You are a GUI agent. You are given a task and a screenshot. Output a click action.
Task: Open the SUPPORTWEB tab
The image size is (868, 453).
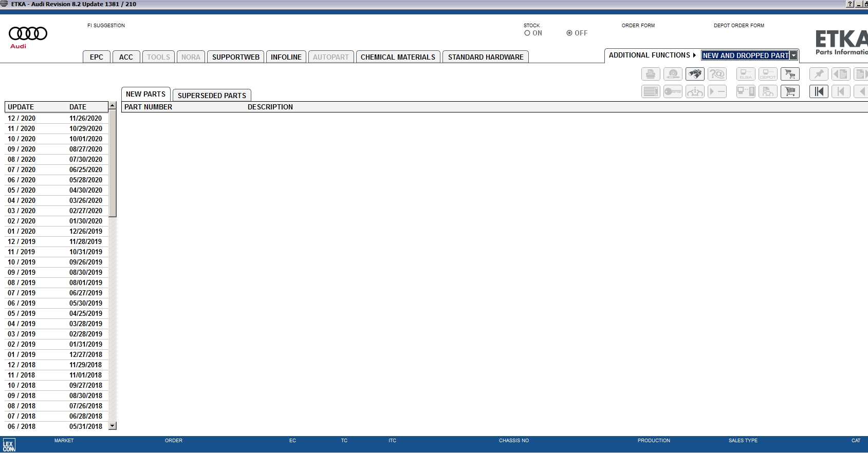click(x=236, y=57)
